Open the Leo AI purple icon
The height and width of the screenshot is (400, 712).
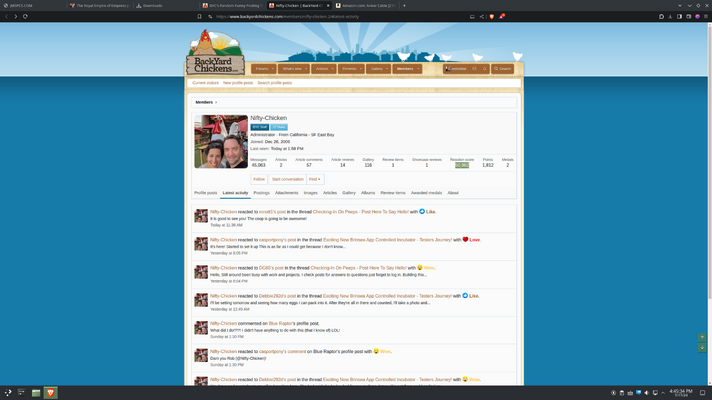[697, 16]
